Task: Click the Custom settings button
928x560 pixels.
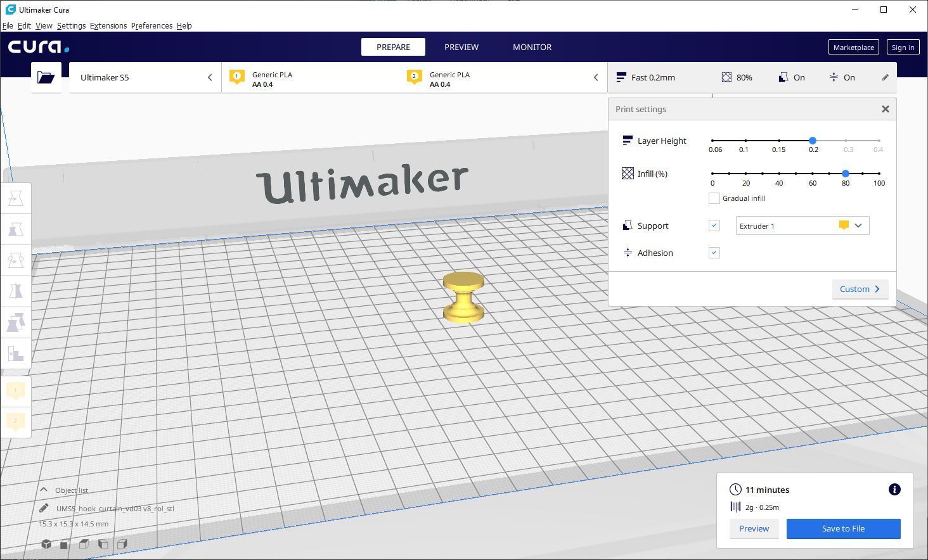Action: [860, 290]
